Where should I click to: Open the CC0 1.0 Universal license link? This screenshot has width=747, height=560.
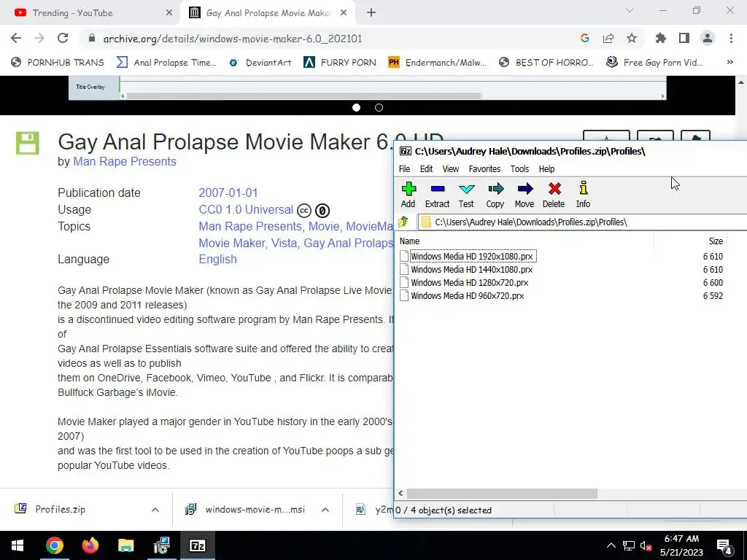click(x=246, y=209)
